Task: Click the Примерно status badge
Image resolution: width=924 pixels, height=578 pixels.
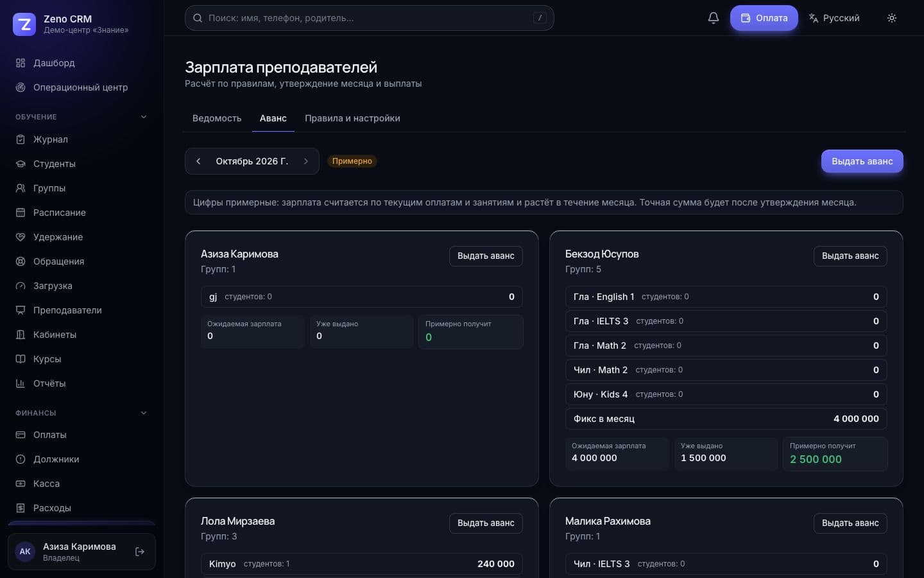Action: 352,161
